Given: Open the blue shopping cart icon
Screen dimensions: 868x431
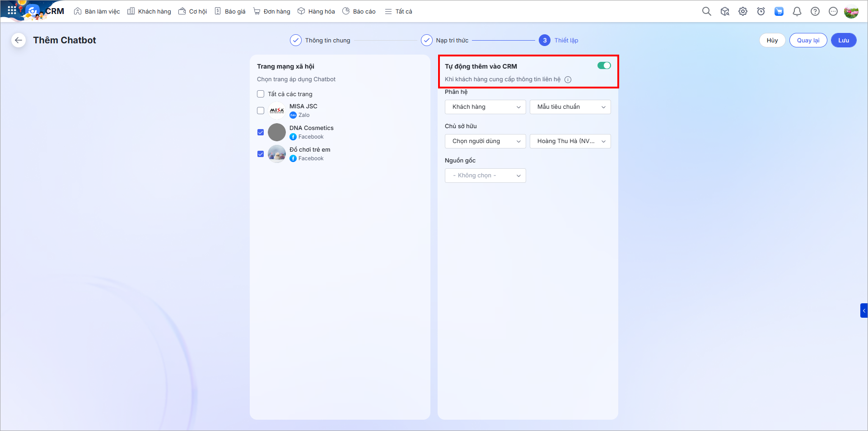Looking at the screenshot, I should (x=779, y=11).
